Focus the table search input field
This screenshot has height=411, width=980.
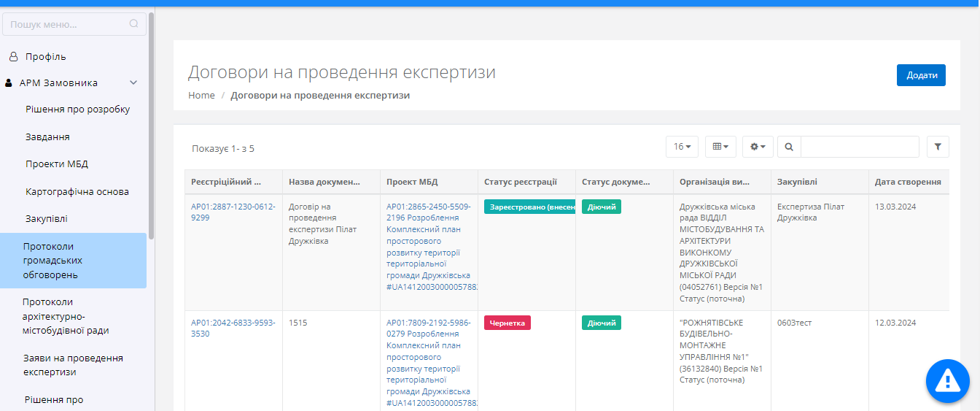click(x=859, y=147)
